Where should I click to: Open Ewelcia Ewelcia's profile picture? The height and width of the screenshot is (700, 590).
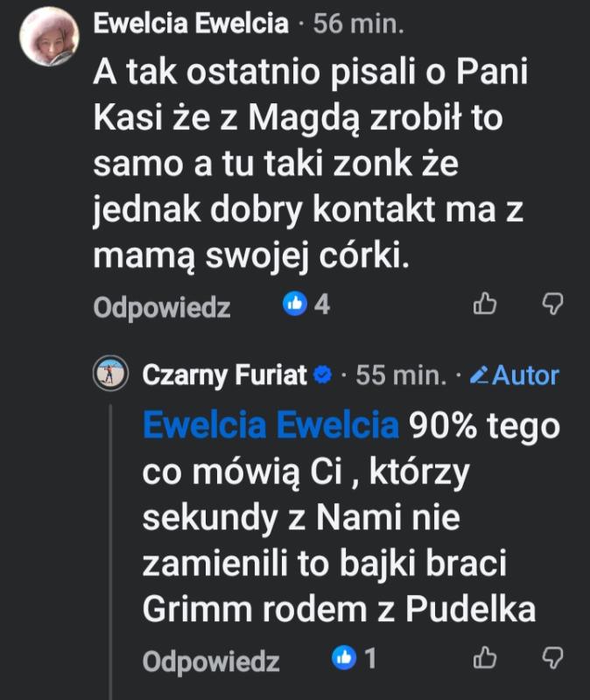(x=50, y=37)
